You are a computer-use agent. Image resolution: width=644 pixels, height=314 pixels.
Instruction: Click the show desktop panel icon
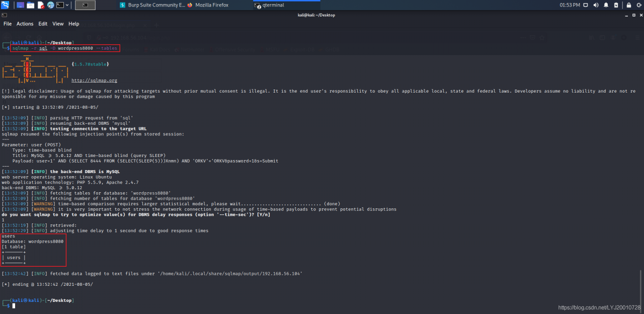tap(21, 5)
